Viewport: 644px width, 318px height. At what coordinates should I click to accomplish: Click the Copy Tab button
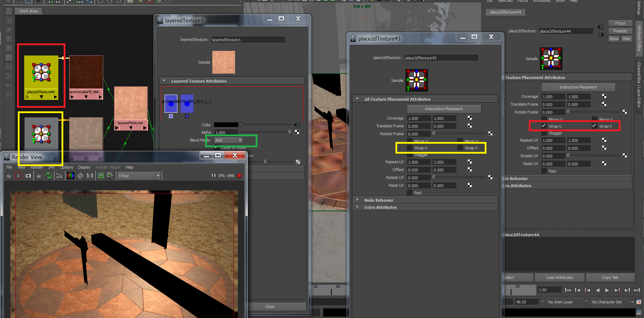610,277
